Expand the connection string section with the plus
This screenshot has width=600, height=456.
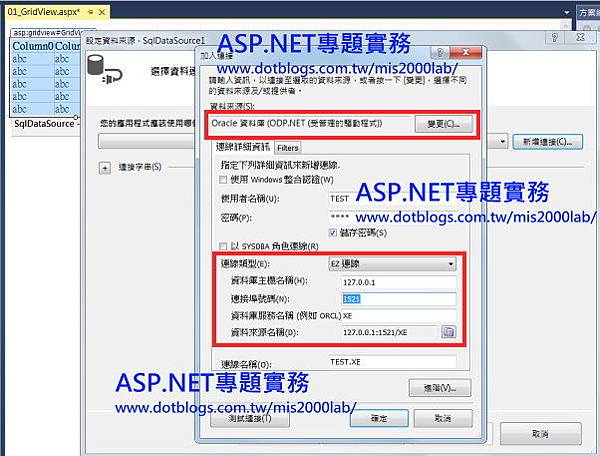point(105,168)
